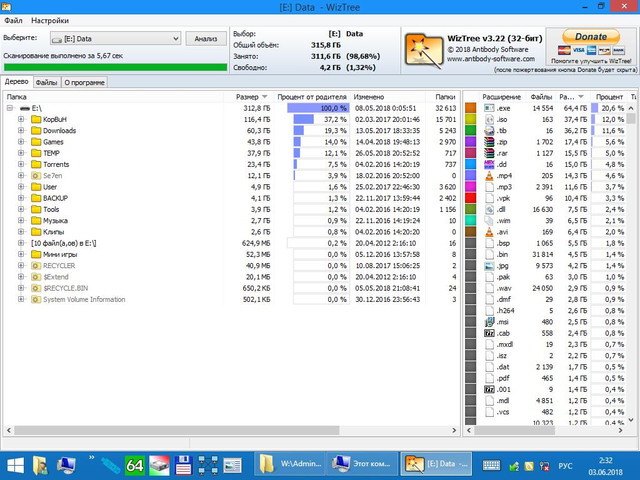Switch to the Файлы tab
This screenshot has height=480, width=640.
(46, 82)
